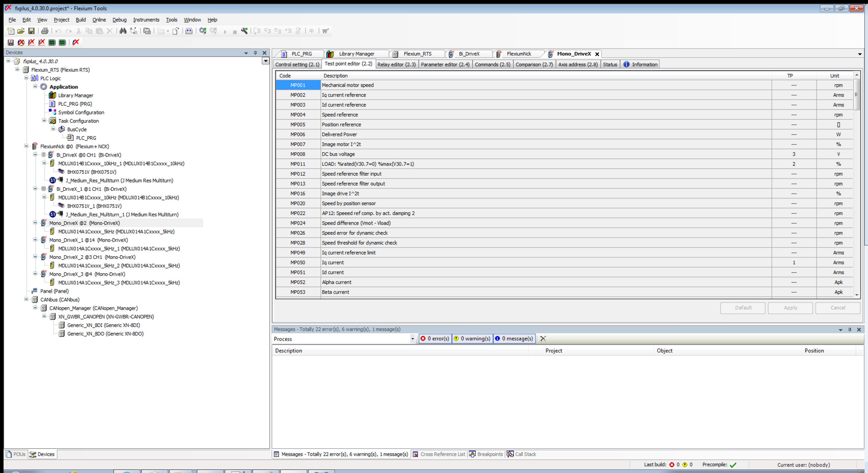This screenshot has width=868, height=473.
Task: Open the Online menu
Action: (x=99, y=20)
